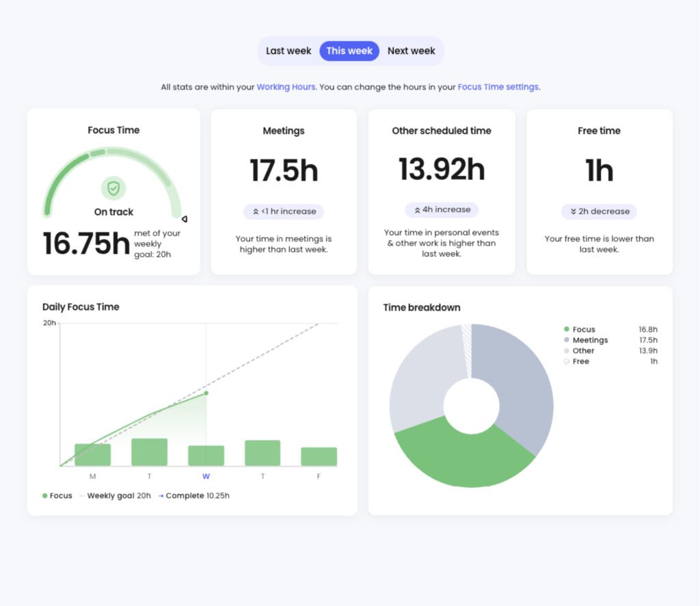The image size is (700, 606).
Task: Click Tuesday's bar in Daily Focus Time
Action: click(149, 451)
